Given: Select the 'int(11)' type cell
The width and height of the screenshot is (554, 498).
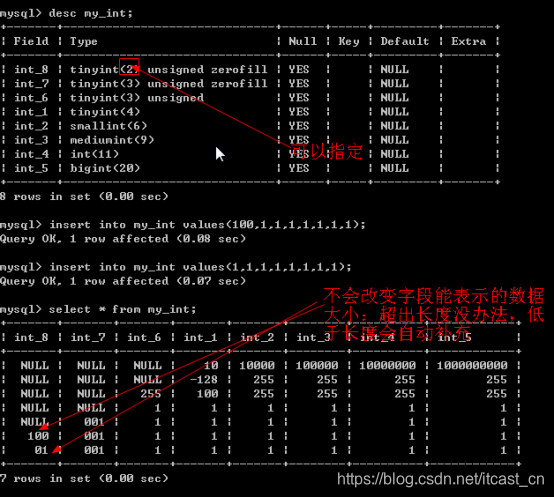Looking at the screenshot, I should tap(94, 154).
